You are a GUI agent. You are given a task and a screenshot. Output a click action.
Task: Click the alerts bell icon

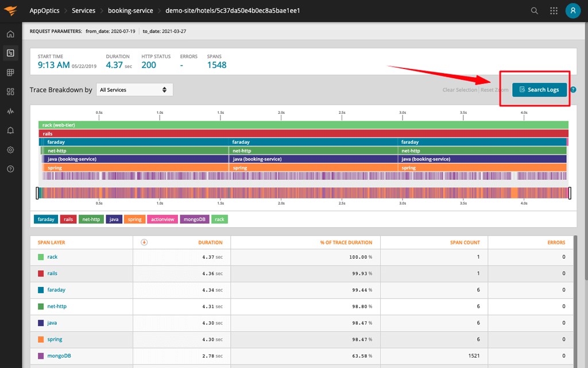(10, 131)
